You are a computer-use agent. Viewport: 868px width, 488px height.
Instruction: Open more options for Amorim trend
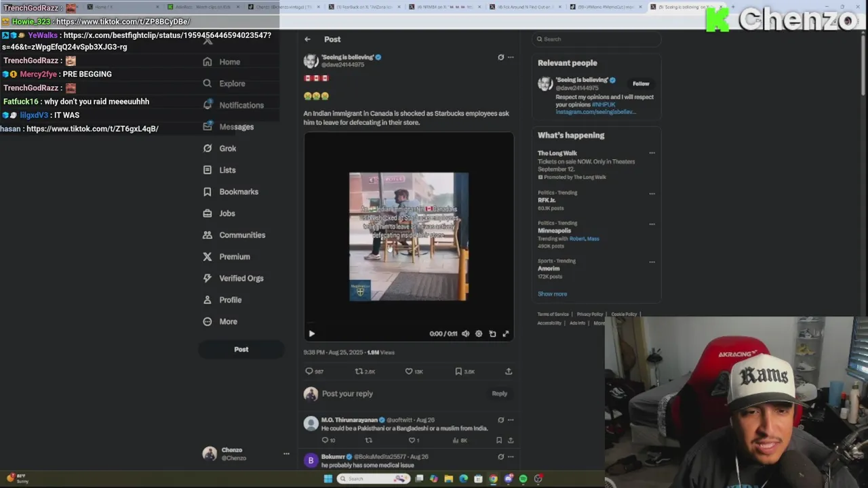(652, 262)
